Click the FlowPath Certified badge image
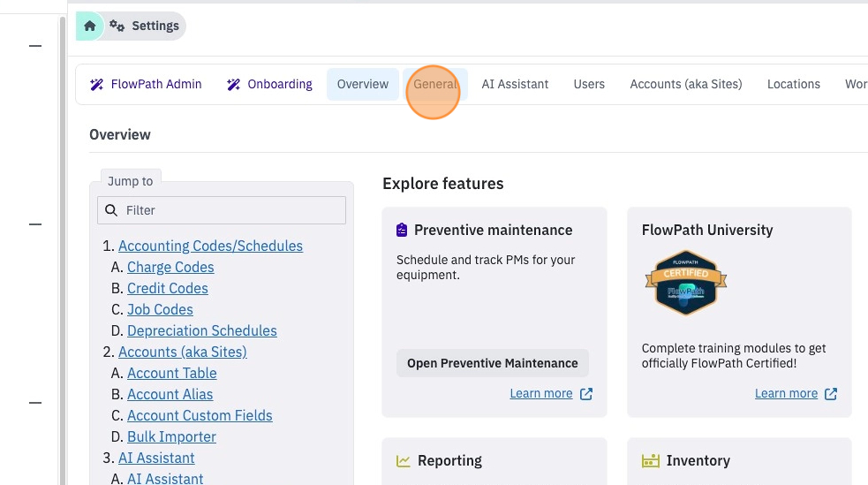The width and height of the screenshot is (868, 485). click(x=686, y=283)
